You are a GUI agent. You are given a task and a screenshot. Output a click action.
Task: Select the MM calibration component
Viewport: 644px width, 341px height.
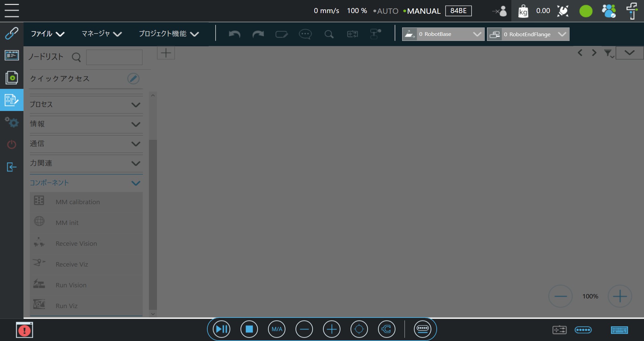[86, 202]
